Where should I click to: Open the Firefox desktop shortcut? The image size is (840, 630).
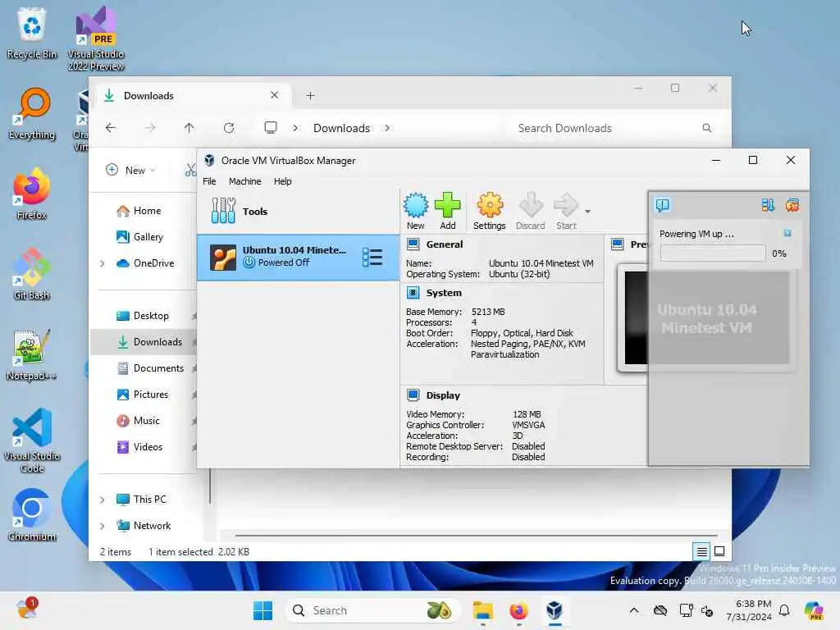(32, 194)
